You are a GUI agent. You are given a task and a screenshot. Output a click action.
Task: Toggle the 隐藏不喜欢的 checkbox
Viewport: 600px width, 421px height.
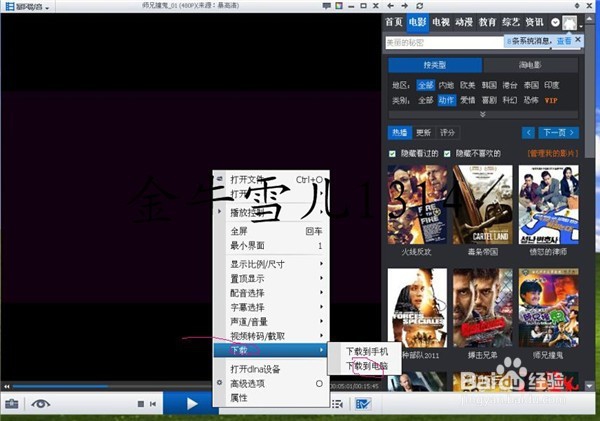pos(447,154)
